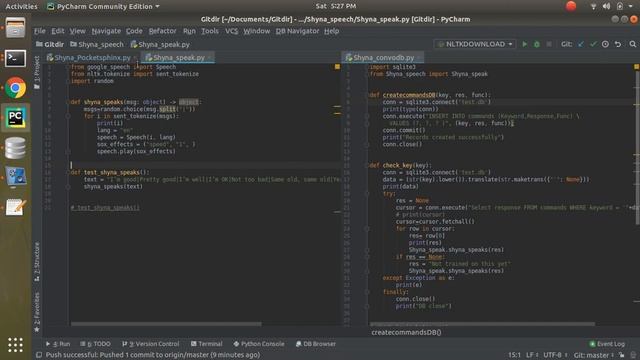Open database cylinder app in dock
This screenshot has height=360, width=640.
pyautogui.click(x=16, y=148)
